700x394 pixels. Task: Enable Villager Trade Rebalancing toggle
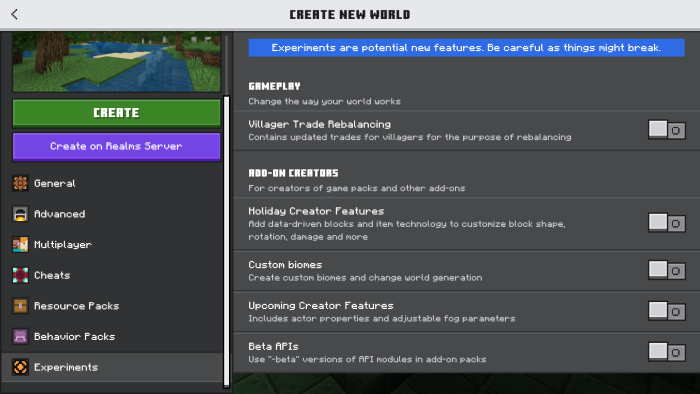tap(667, 130)
